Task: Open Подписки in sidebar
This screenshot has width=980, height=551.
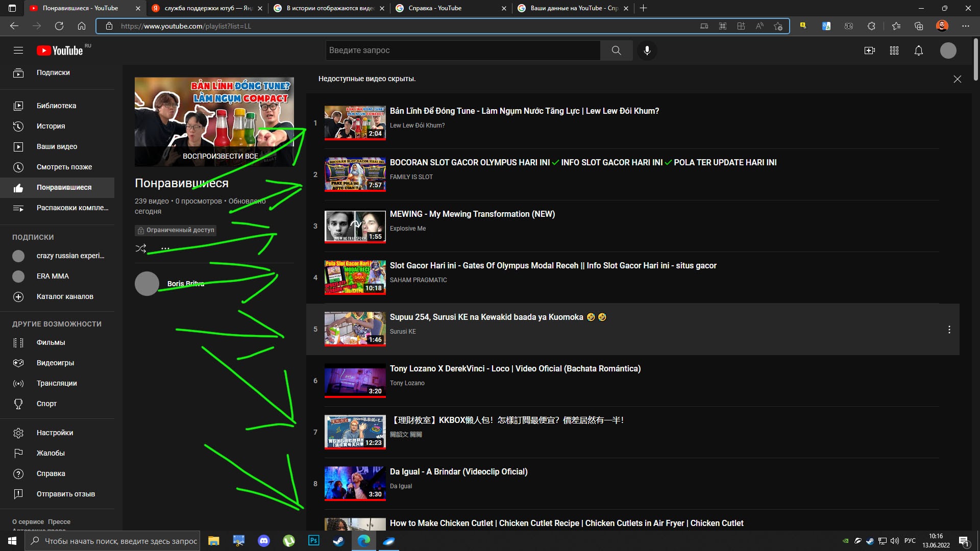Action: pyautogui.click(x=57, y=73)
